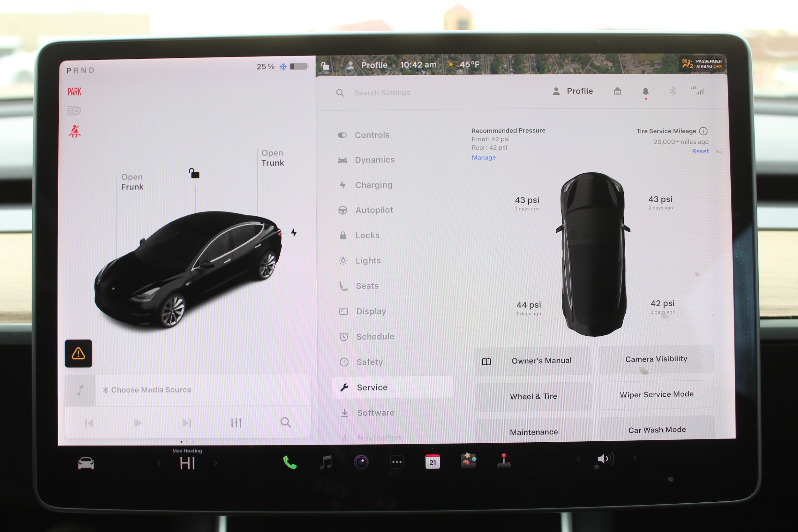Toggle the auto high beam headlight indicator
The height and width of the screenshot is (532, 798).
click(74, 111)
